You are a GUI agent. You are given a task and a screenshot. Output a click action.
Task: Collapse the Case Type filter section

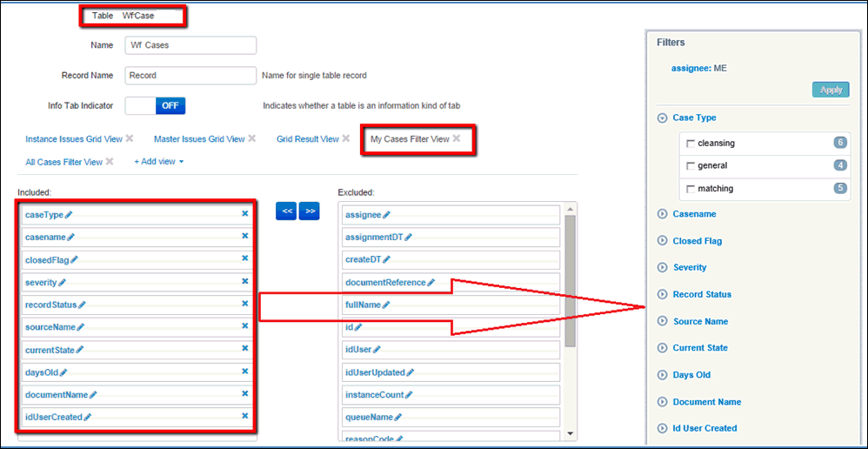(x=663, y=117)
